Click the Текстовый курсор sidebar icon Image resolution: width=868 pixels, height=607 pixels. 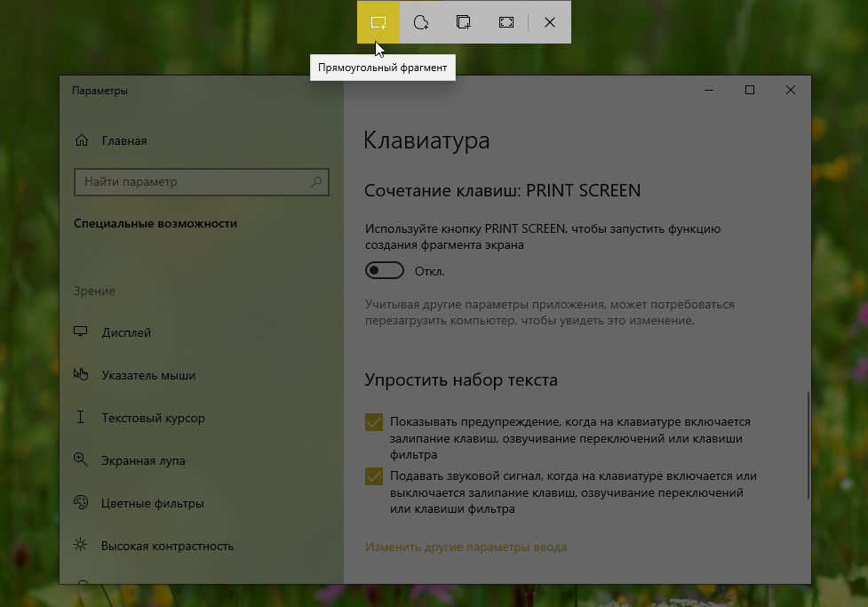click(x=81, y=418)
